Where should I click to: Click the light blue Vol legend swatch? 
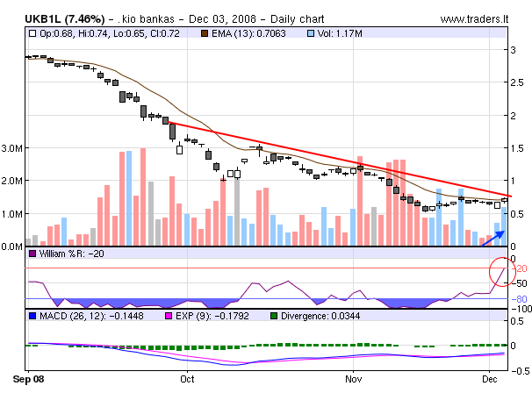[x=311, y=33]
